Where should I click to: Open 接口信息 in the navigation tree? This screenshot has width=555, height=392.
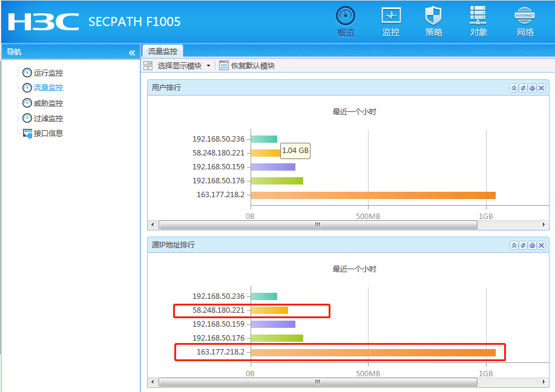tap(43, 133)
